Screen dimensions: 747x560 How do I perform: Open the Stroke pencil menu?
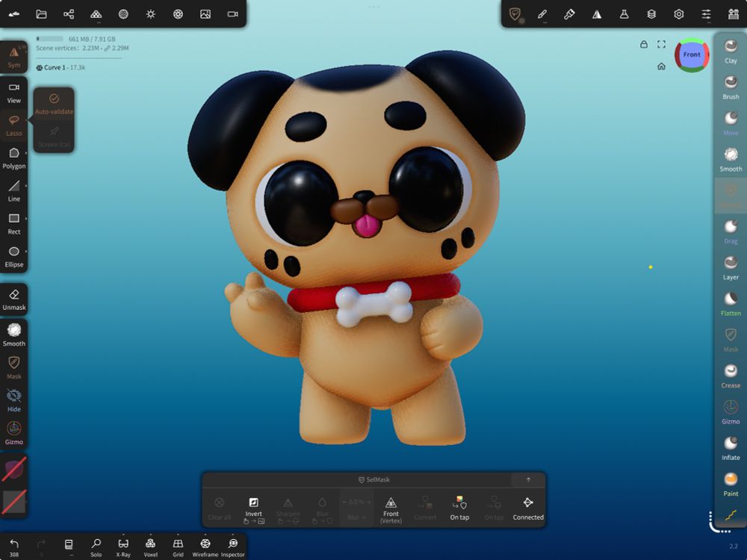coord(542,14)
